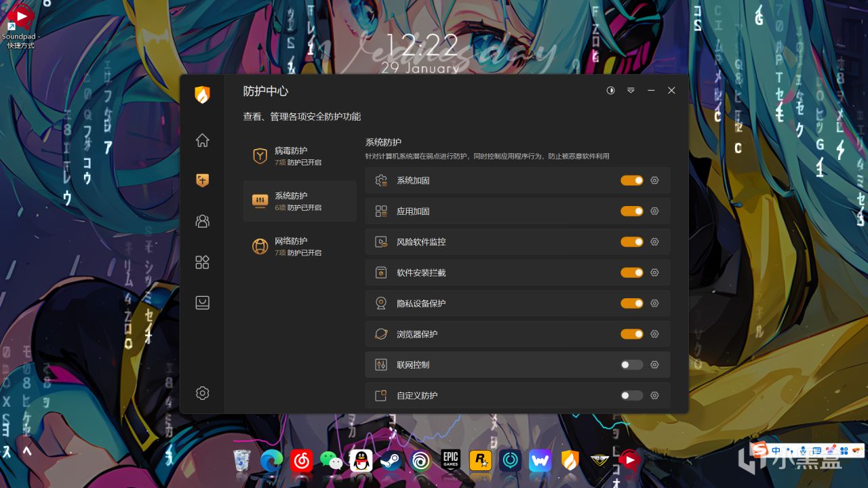Open 隐私设备保护 gear settings
The height and width of the screenshot is (488, 868).
click(654, 303)
